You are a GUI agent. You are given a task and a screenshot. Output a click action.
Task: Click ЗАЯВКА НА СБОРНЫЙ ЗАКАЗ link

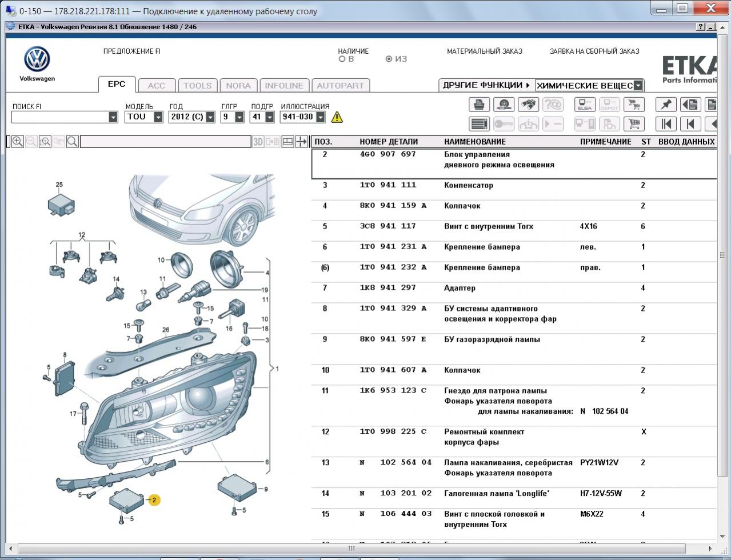click(x=594, y=51)
